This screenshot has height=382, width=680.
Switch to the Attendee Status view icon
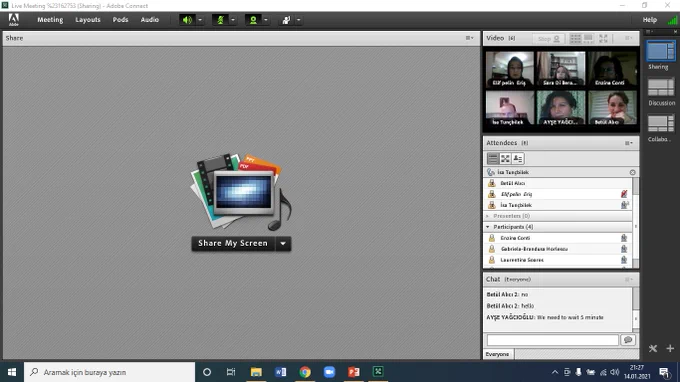(518, 159)
